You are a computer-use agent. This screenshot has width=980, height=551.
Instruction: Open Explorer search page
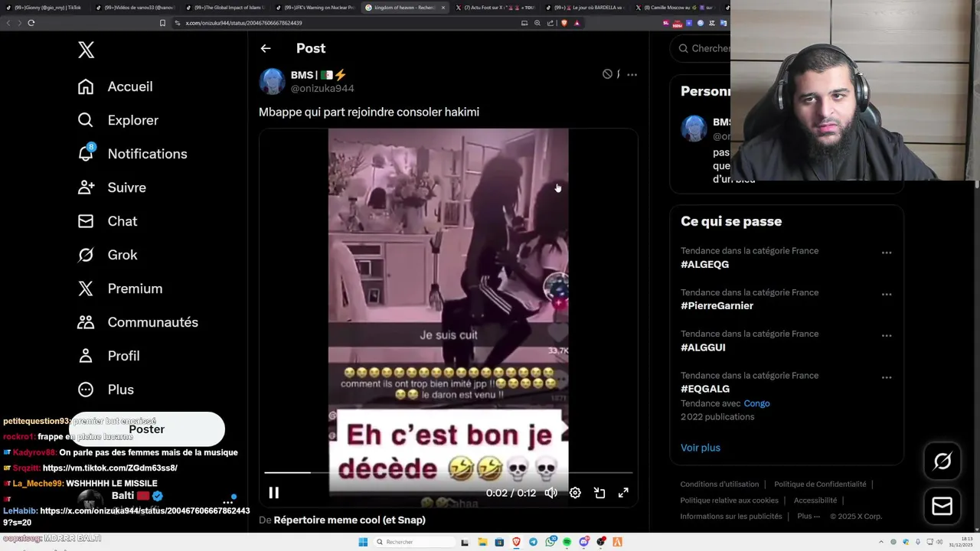pyautogui.click(x=118, y=120)
